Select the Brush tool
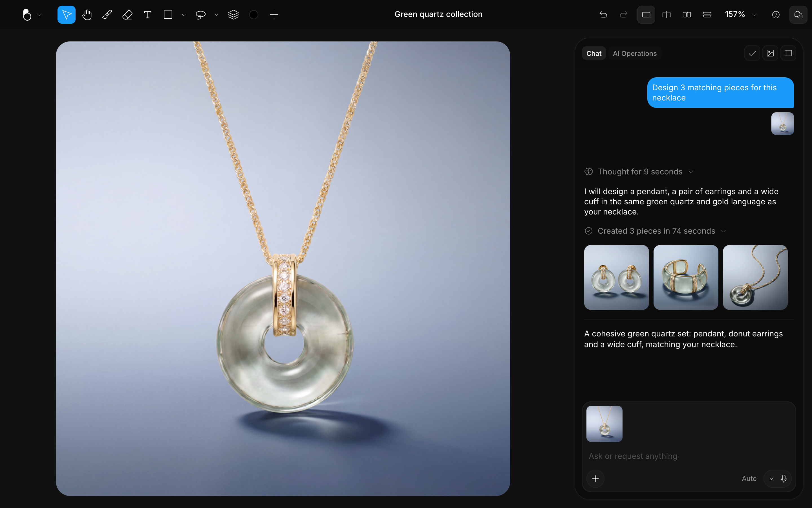 pyautogui.click(x=107, y=14)
